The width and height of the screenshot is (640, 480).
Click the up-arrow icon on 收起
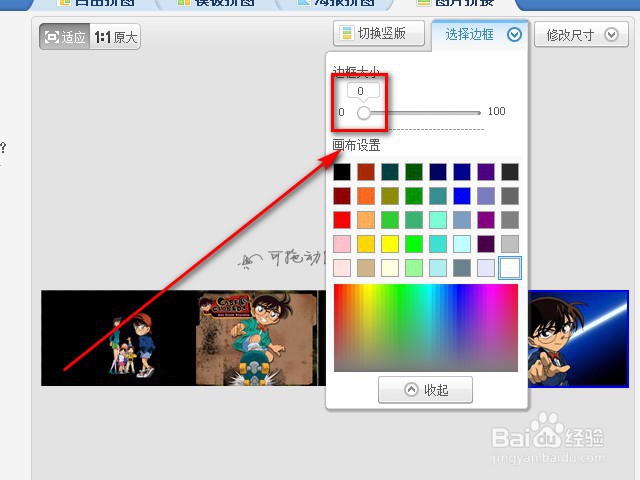[411, 390]
